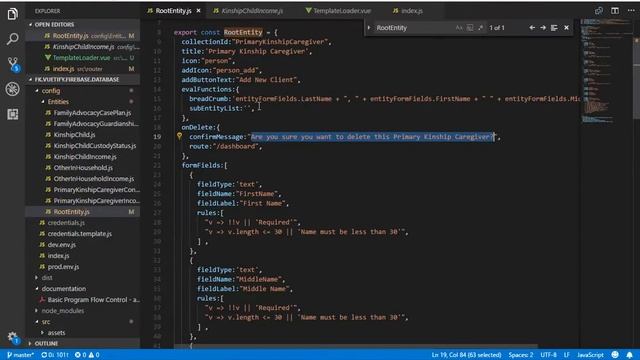
Task: Select the RootEntity.js editor tab
Action: pos(173,11)
